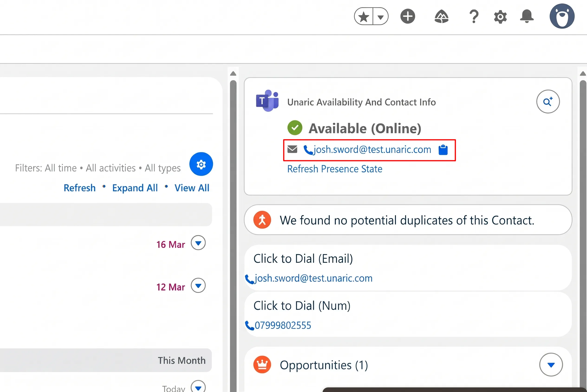Click the green availability check icon
Screen dimensions: 587x392
click(295, 128)
